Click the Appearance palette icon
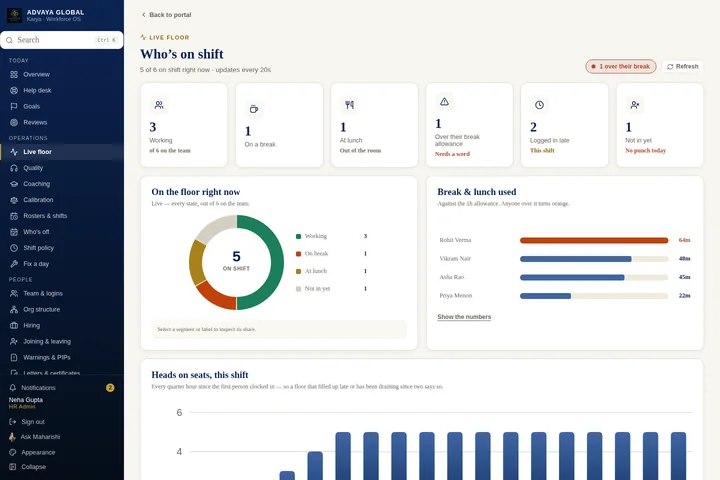The width and height of the screenshot is (720, 480). pyautogui.click(x=12, y=452)
